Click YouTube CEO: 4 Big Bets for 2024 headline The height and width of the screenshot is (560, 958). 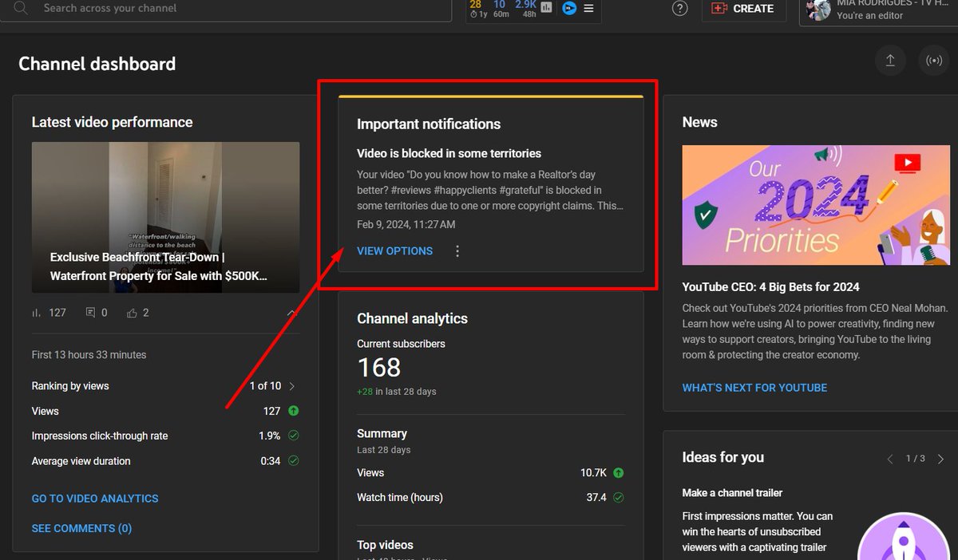coord(770,287)
